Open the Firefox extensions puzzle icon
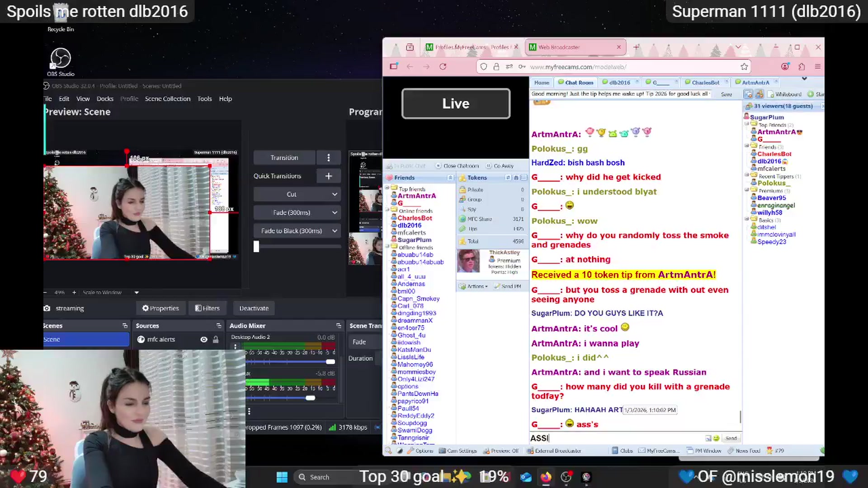The image size is (868, 488). pyautogui.click(x=802, y=67)
